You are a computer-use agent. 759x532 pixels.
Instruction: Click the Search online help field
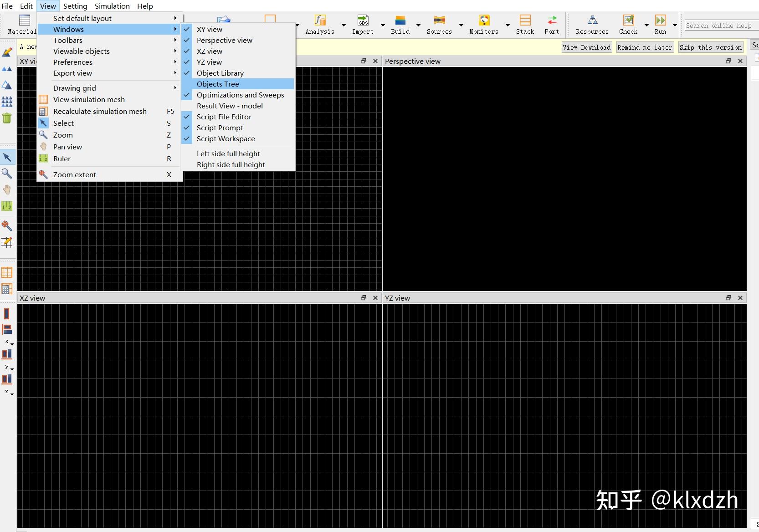point(721,26)
